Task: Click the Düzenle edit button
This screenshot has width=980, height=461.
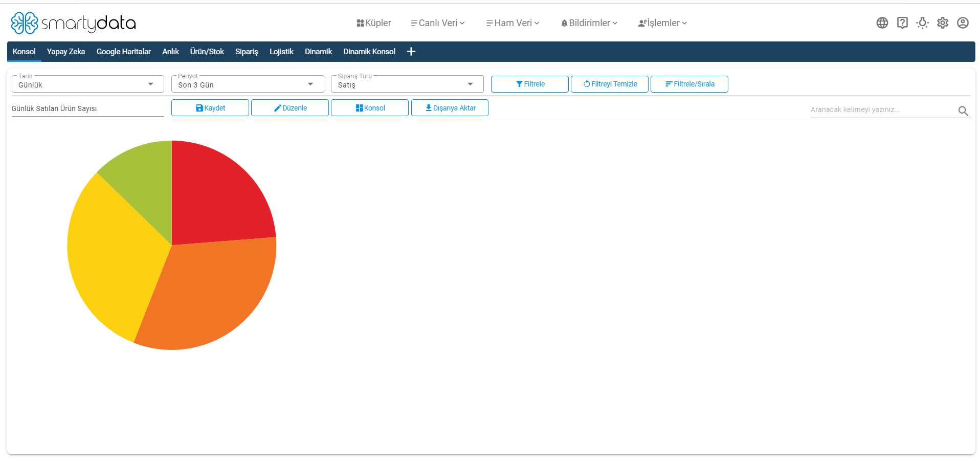Action: click(290, 108)
